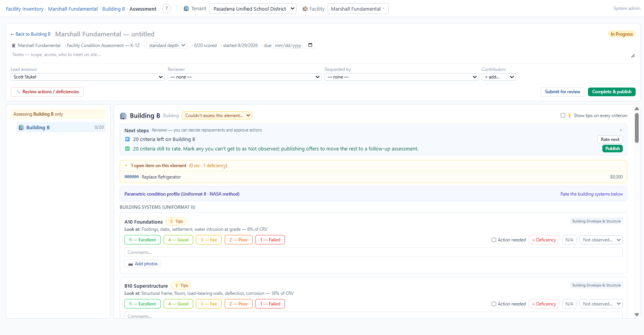This screenshot has height=335, width=644.
Task: Select Building B in the sidebar tree
Action: point(61,128)
